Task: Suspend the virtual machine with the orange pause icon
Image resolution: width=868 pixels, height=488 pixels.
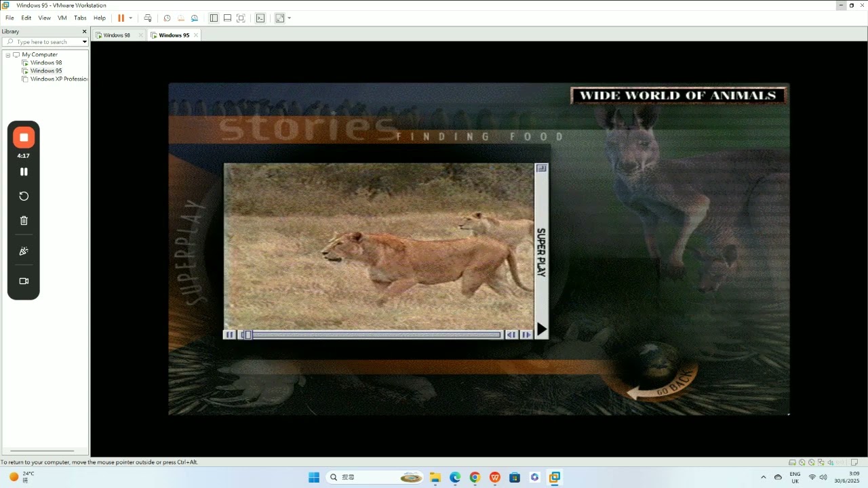Action: coord(121,18)
